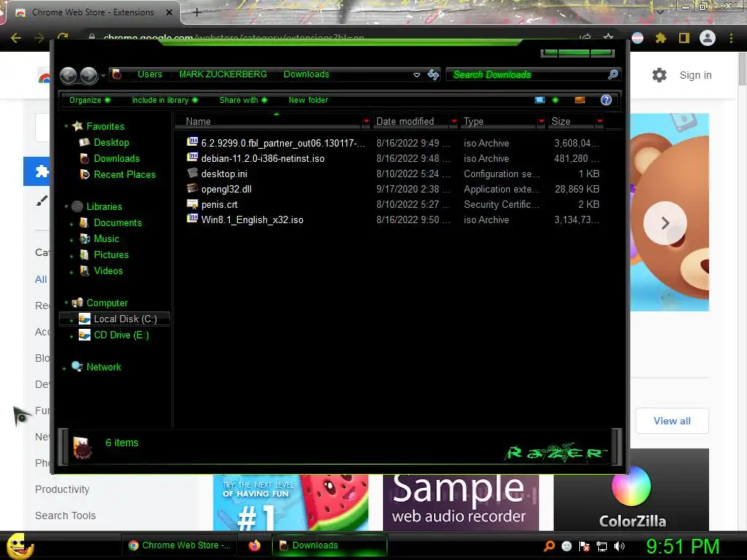Open Firefox from the taskbar
This screenshot has width=747, height=560.
click(x=255, y=545)
